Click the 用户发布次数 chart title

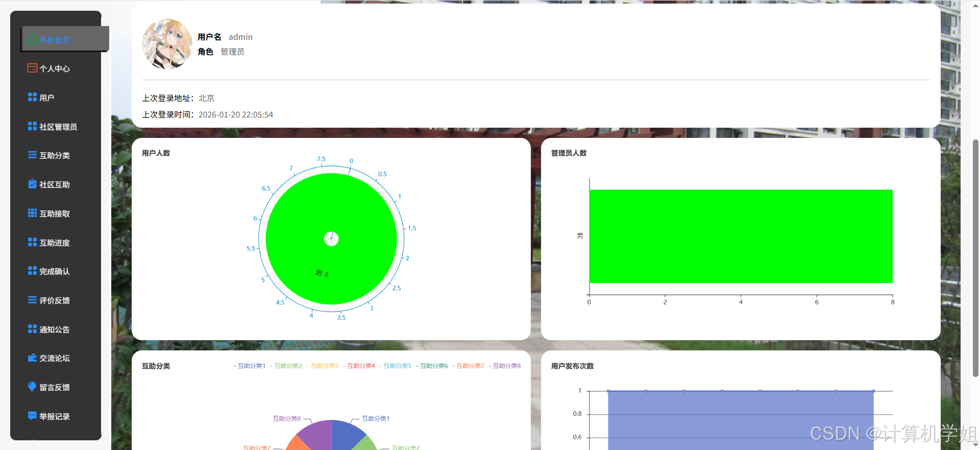click(x=572, y=366)
